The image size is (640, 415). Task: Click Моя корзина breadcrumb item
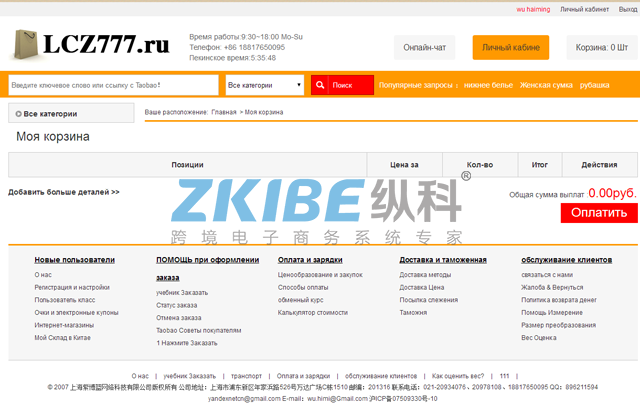[x=264, y=112]
